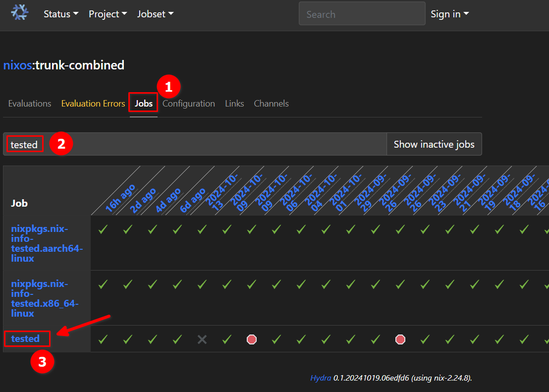Viewport: 549px width, 392px height.
Task: Open the 2024-09-21 evaluation header
Action: click(x=470, y=193)
